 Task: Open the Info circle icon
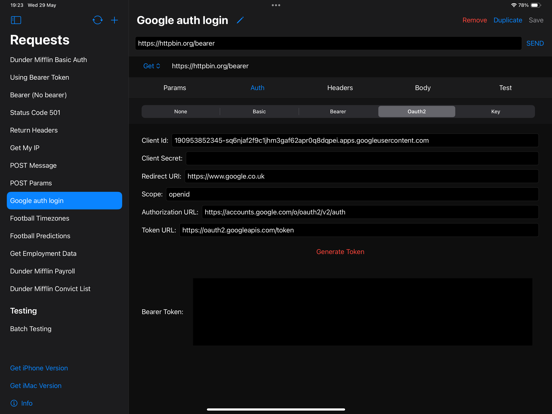14,403
